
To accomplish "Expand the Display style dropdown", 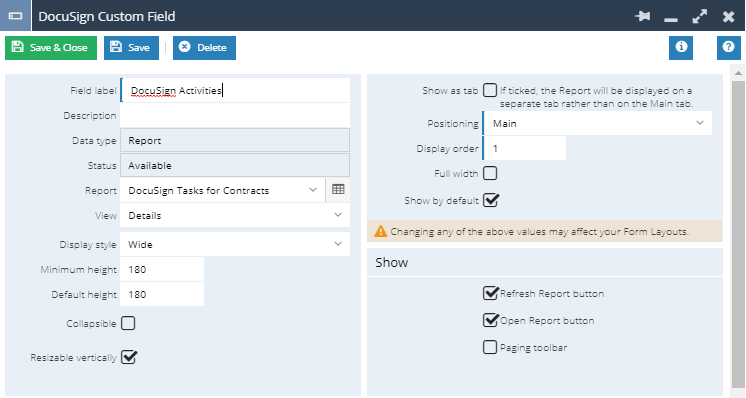I will coord(235,244).
